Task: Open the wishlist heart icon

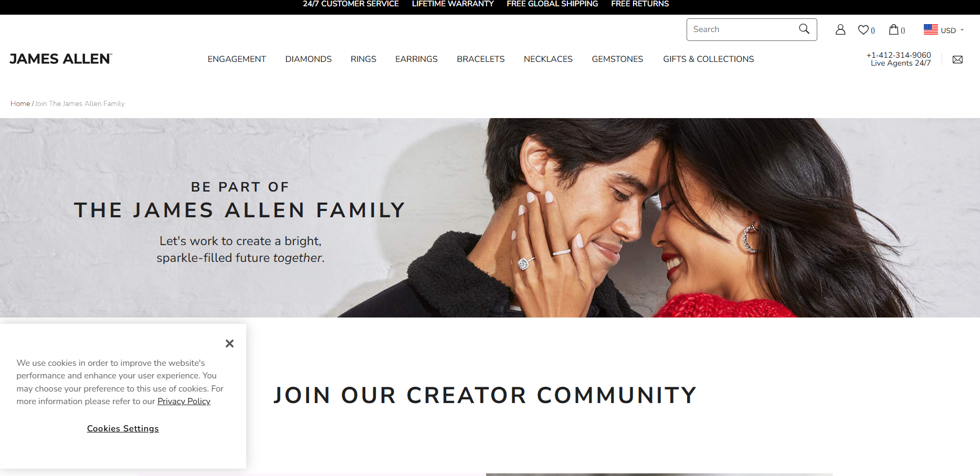Action: click(863, 30)
